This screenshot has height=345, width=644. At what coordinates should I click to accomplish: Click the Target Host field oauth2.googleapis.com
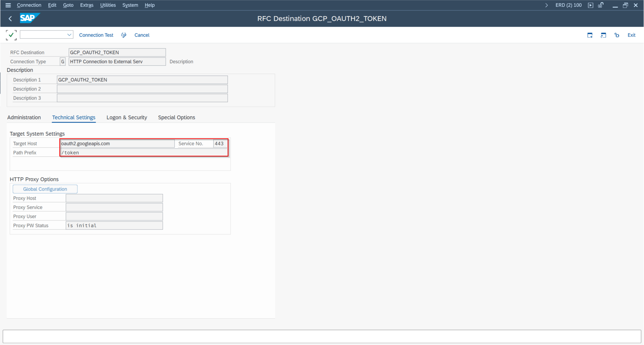117,144
